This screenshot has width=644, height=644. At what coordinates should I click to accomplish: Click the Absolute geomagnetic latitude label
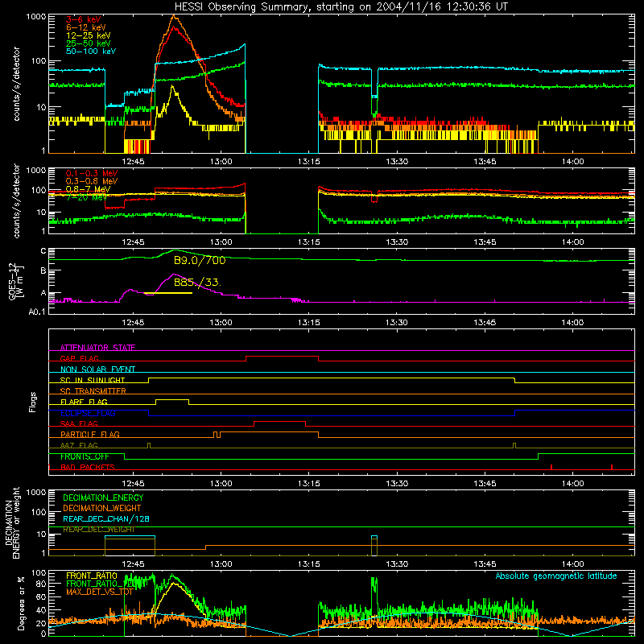tap(556, 576)
